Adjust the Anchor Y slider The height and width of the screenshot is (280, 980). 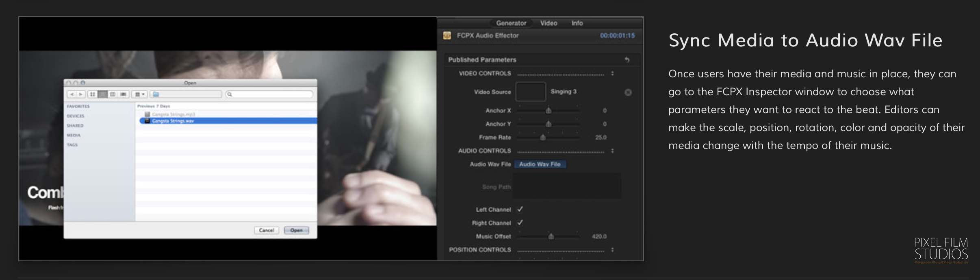[549, 124]
